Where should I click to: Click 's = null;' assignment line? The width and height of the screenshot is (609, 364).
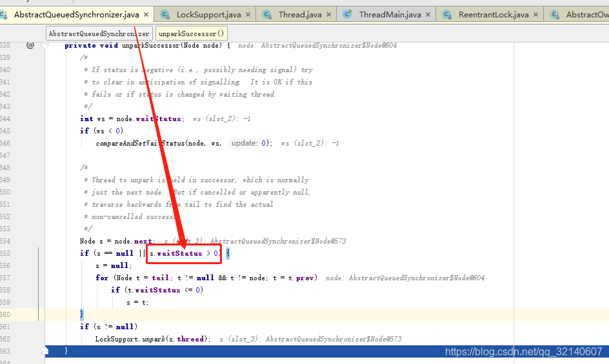pos(114,266)
